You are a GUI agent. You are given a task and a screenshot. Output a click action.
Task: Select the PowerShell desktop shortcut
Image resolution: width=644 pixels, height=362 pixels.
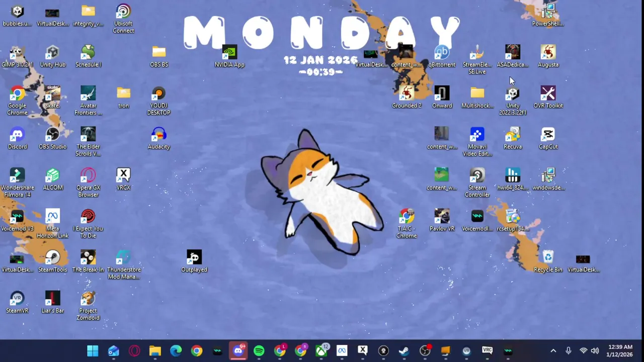click(x=548, y=16)
